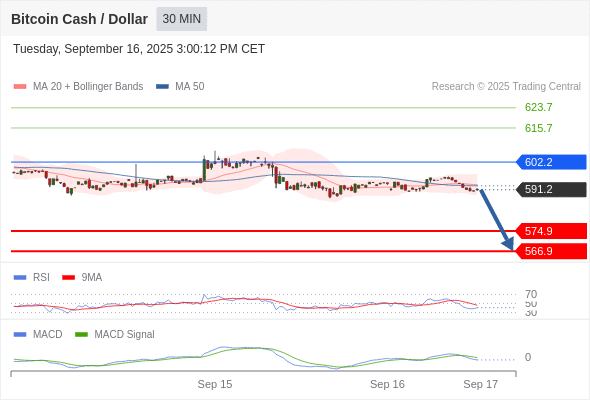The height and width of the screenshot is (400, 590).
Task: Click the Sep 15 date axis label
Action: pos(215,384)
